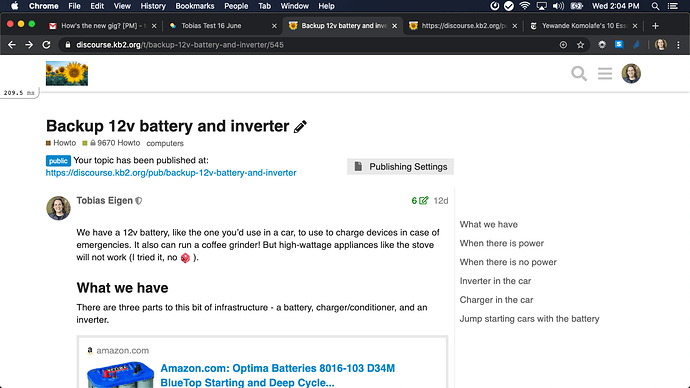This screenshot has height=388, width=690.
Task: Click the site lock icon in the address bar
Action: 68,45
